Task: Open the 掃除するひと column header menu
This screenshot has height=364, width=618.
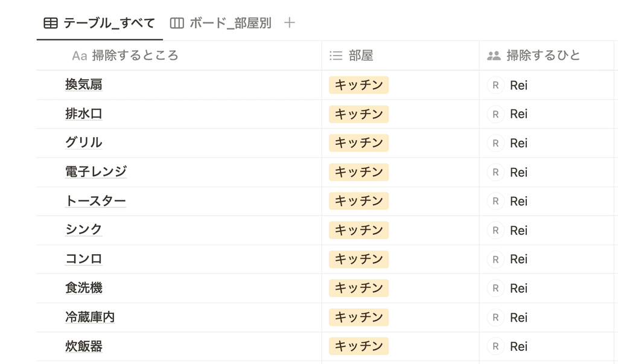Action: (547, 56)
